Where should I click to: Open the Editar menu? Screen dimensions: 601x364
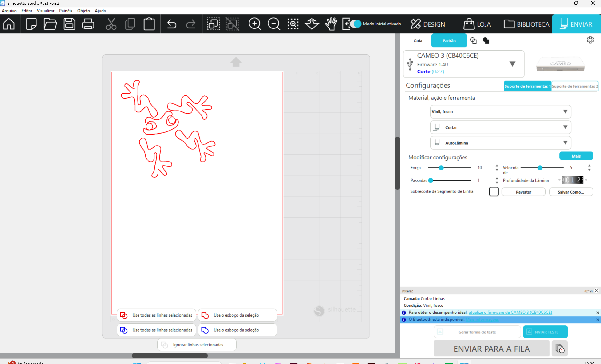click(x=27, y=11)
